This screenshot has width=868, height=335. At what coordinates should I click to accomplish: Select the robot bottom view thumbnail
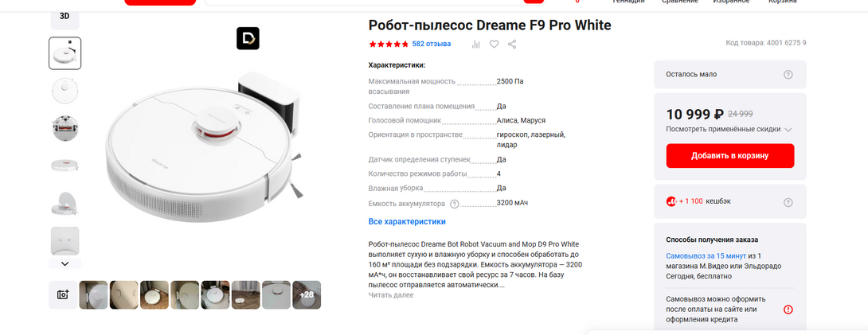(65, 128)
